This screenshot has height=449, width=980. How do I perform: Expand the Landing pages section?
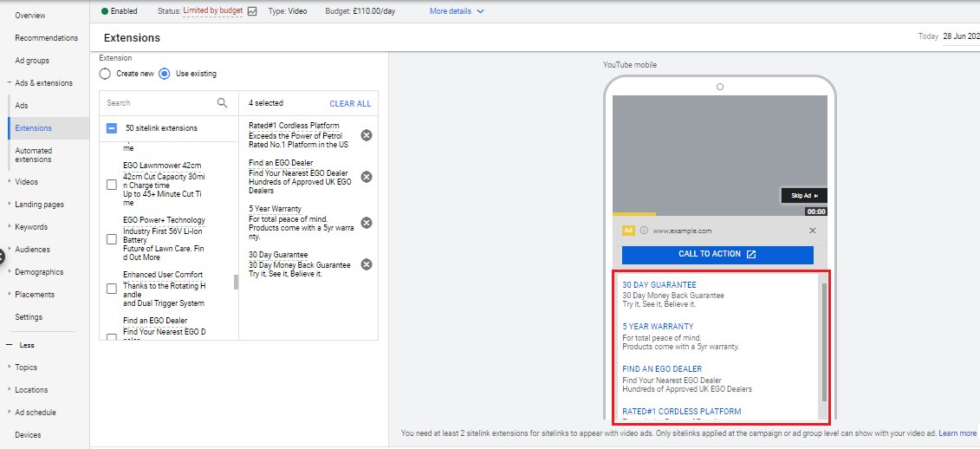9,205
